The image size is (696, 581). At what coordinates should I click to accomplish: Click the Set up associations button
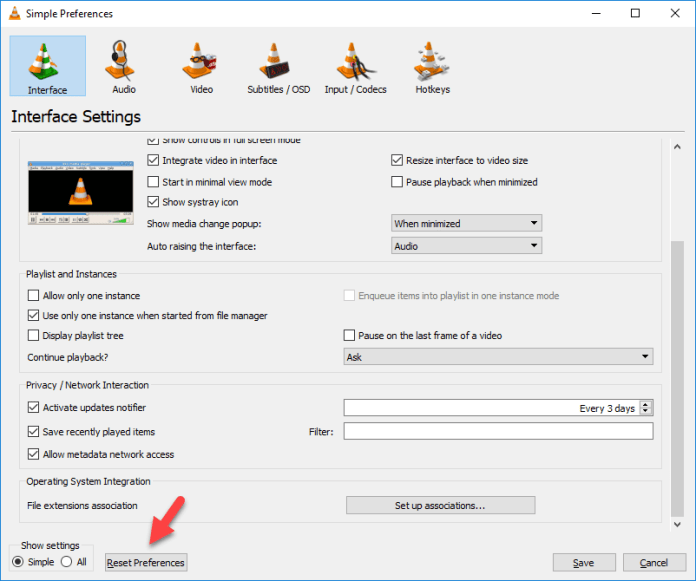click(440, 506)
